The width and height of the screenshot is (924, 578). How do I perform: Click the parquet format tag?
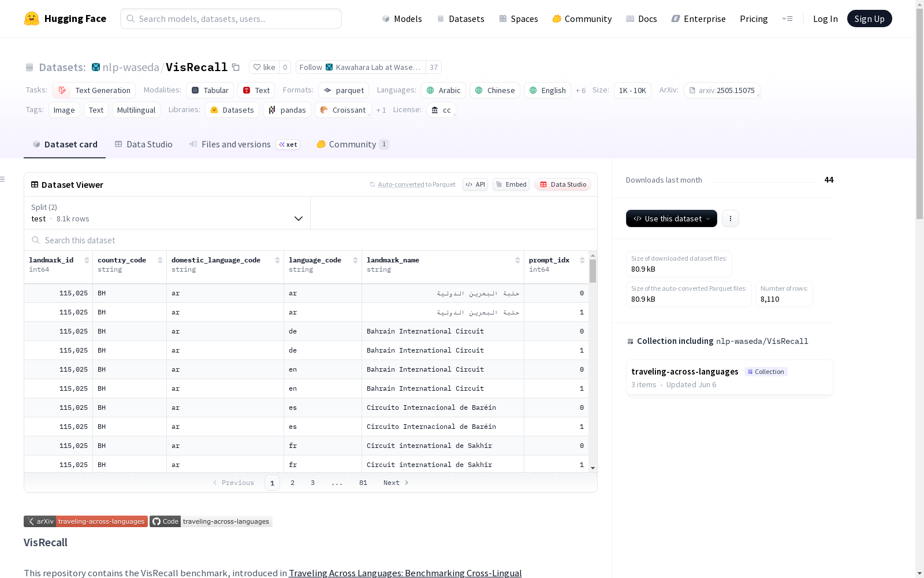coord(344,90)
